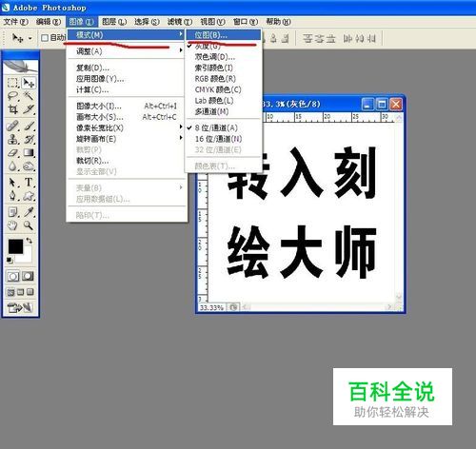Expand the 旋转画布(E) submenu
Viewport: 476px width, 449px height.
pos(126,139)
